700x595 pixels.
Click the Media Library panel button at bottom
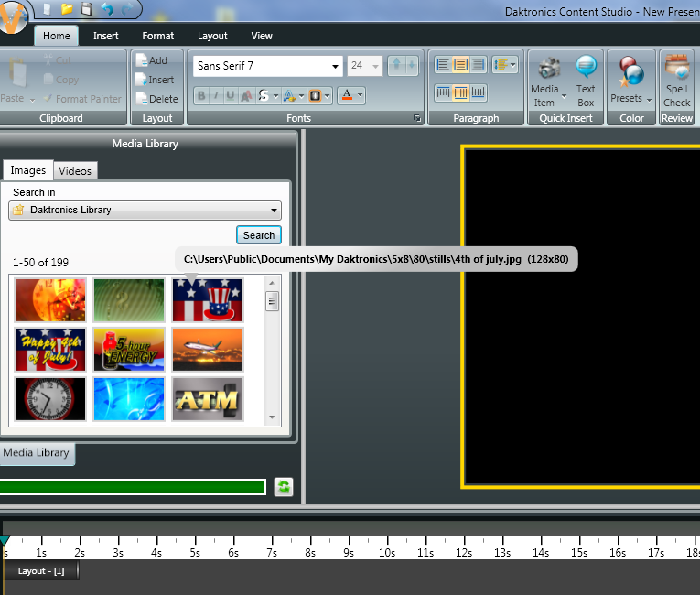[x=37, y=453]
